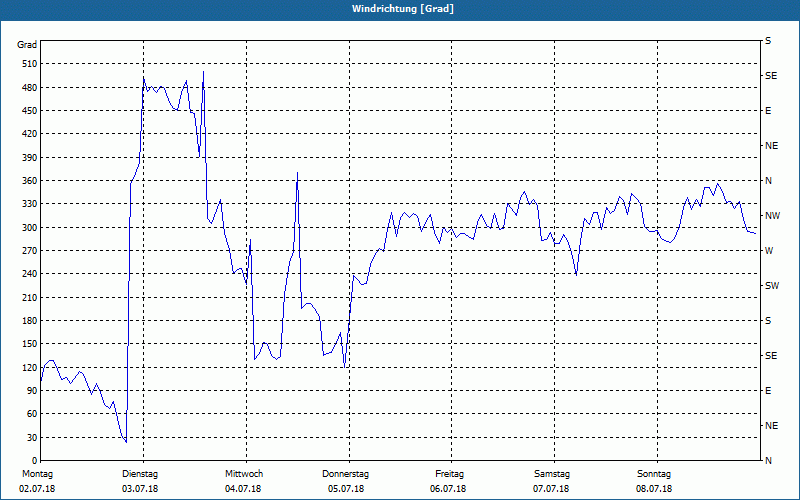The height and width of the screenshot is (500, 800).
Task: Select the date 02.07.18
Action: [x=37, y=489]
